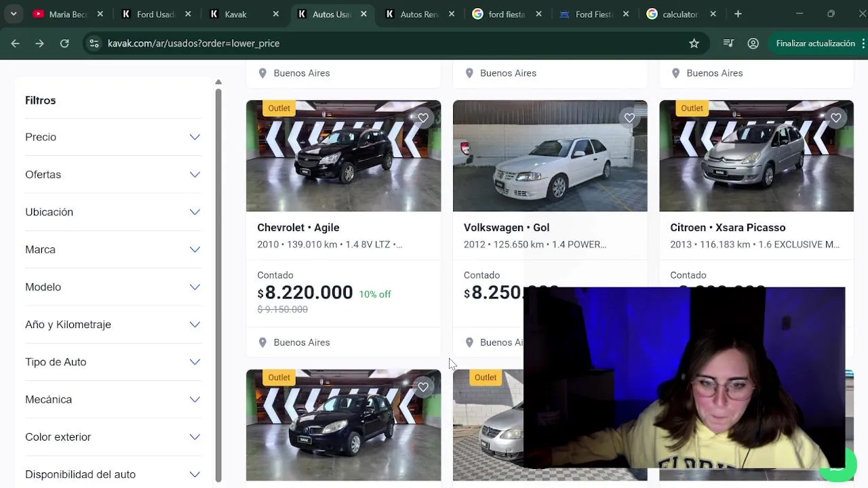The image size is (868, 488).
Task: Click the browser forward arrow
Action: (x=39, y=43)
